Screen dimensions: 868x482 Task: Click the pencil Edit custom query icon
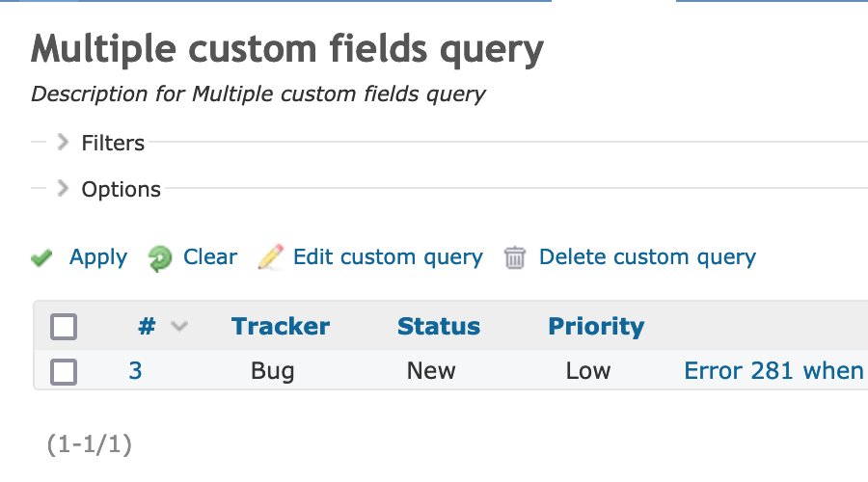coord(271,257)
